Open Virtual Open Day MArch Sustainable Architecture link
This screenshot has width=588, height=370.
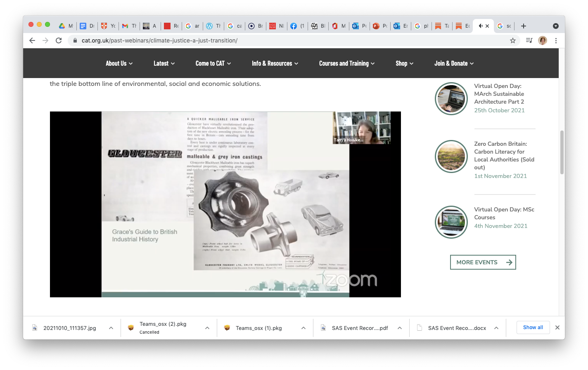tap(499, 94)
